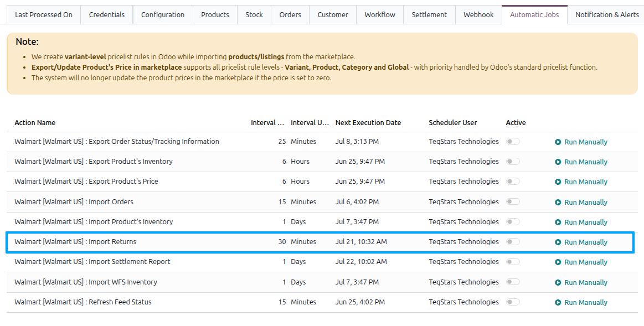Screen dimensions: 644x326
Task: Click play icon for Import Settlement Report row
Action: click(558, 262)
